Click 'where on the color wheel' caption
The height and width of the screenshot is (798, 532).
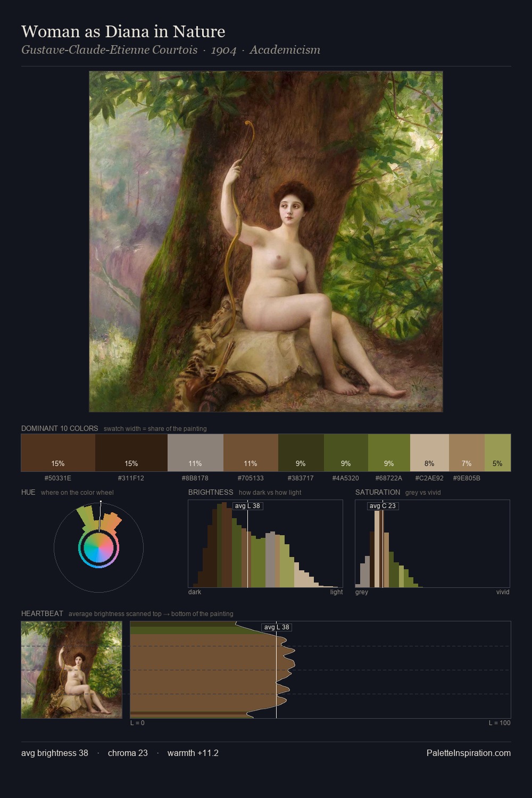pos(77,493)
